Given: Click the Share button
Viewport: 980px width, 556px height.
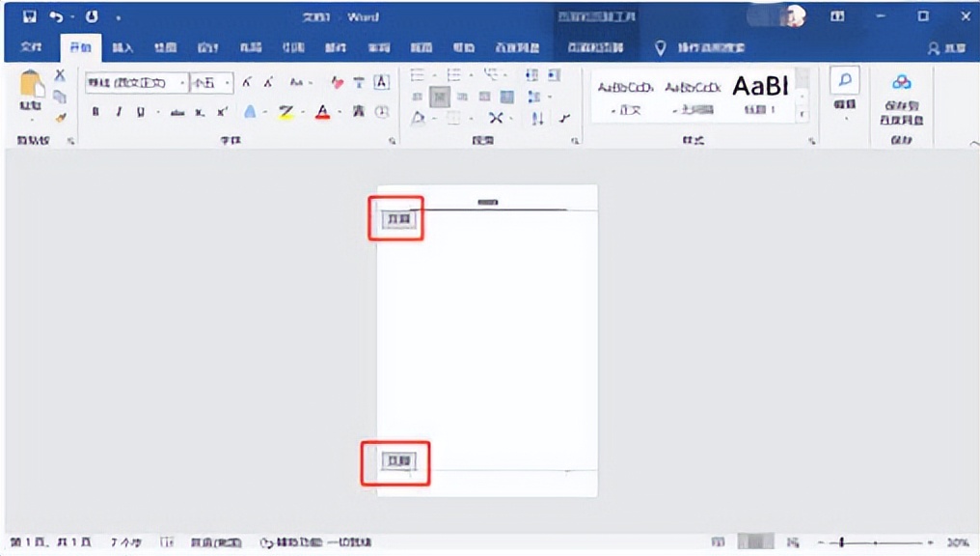Looking at the screenshot, I should (x=946, y=47).
